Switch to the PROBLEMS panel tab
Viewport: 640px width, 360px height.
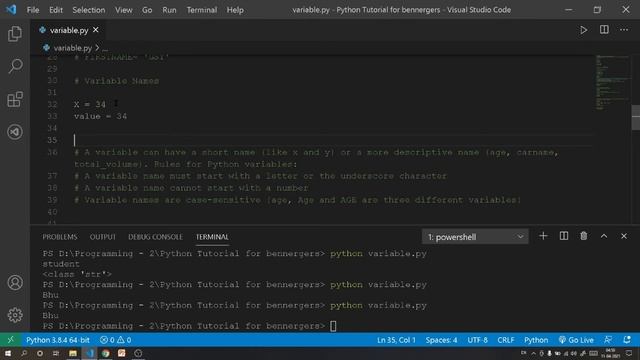[x=60, y=237]
